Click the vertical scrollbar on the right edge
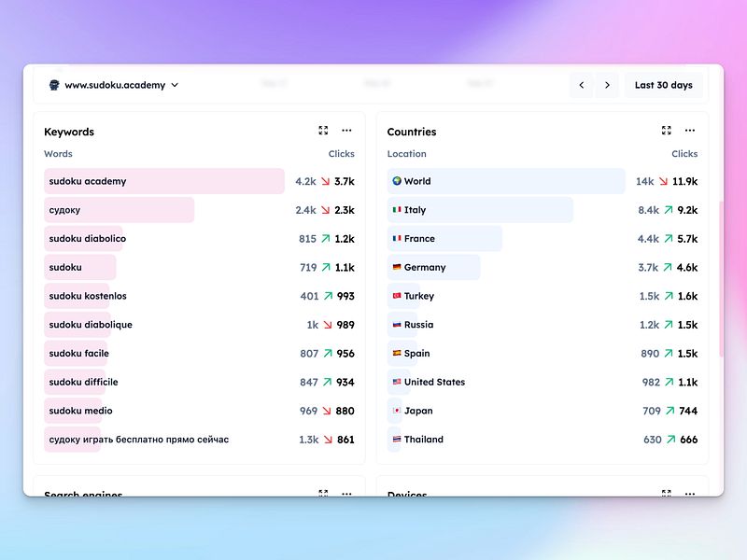Viewport: 747px width, 560px height. 721,278
